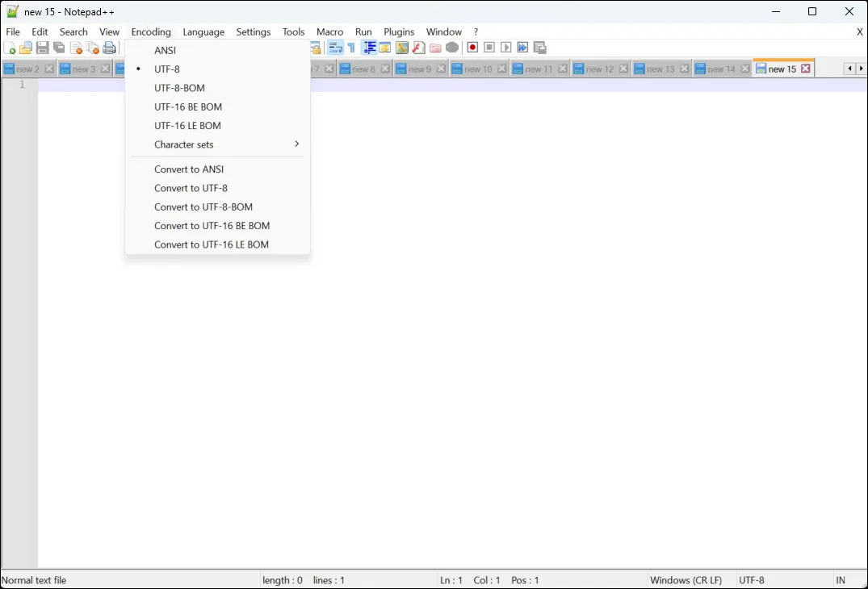
Task: Click the Windows (CR LF) status bar field
Action: (686, 580)
